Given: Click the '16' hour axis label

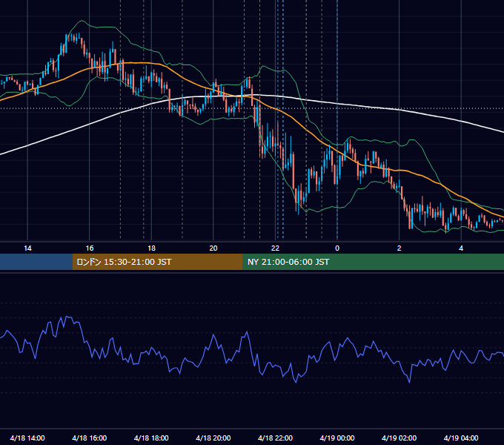Looking at the screenshot, I should point(90,248).
